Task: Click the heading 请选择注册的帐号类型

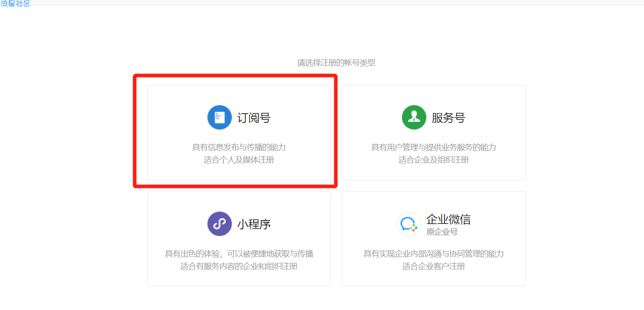Action: tap(336, 63)
